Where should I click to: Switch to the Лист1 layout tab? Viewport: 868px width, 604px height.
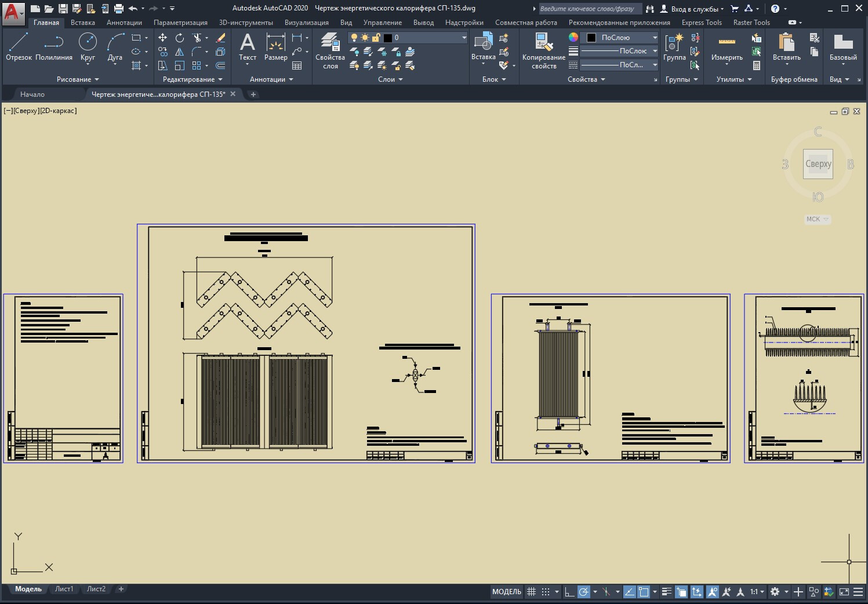pyautogui.click(x=64, y=589)
